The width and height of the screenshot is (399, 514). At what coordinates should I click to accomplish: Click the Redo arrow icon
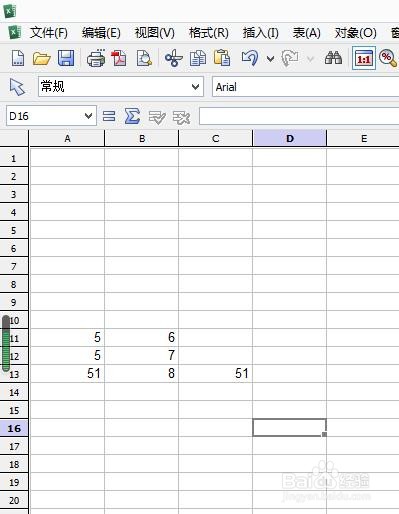point(290,58)
